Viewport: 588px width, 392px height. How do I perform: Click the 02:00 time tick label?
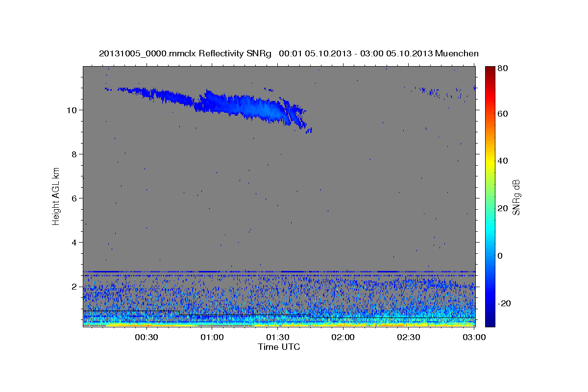(x=343, y=337)
